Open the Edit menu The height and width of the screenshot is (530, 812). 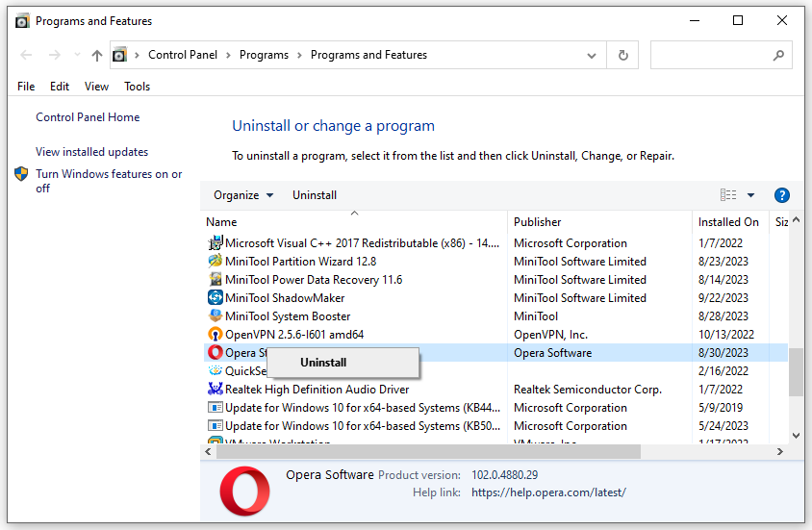60,87
